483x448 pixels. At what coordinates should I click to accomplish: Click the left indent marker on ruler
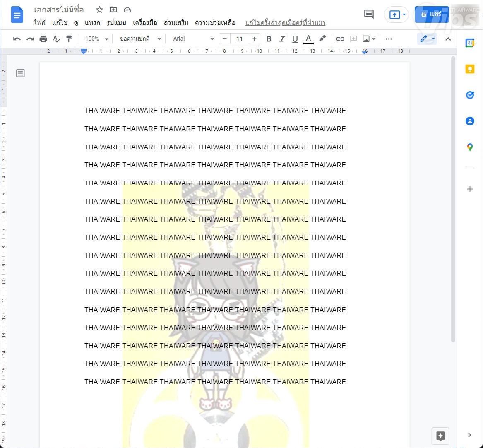(x=84, y=51)
